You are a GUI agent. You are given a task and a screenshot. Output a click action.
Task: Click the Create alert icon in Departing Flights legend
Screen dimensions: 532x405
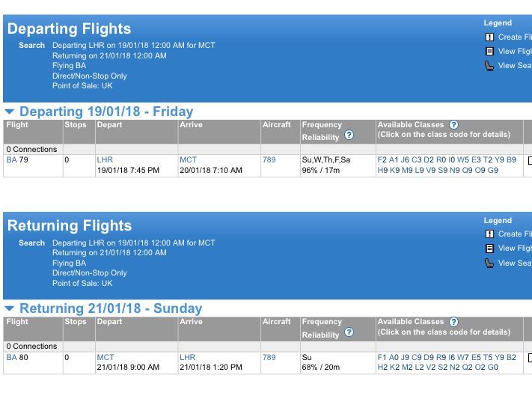pyautogui.click(x=489, y=37)
